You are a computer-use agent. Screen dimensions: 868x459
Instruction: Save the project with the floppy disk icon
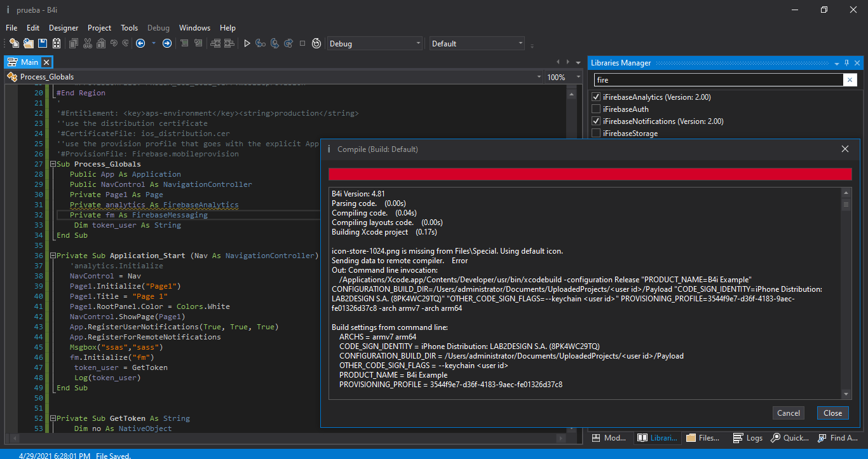43,43
